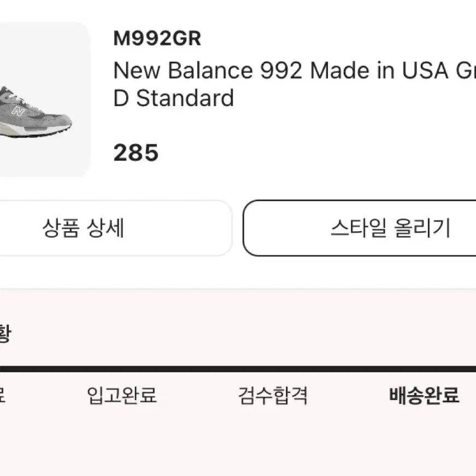476x476 pixels.
Task: Click the black delivery progress bar
Action: click(238, 369)
